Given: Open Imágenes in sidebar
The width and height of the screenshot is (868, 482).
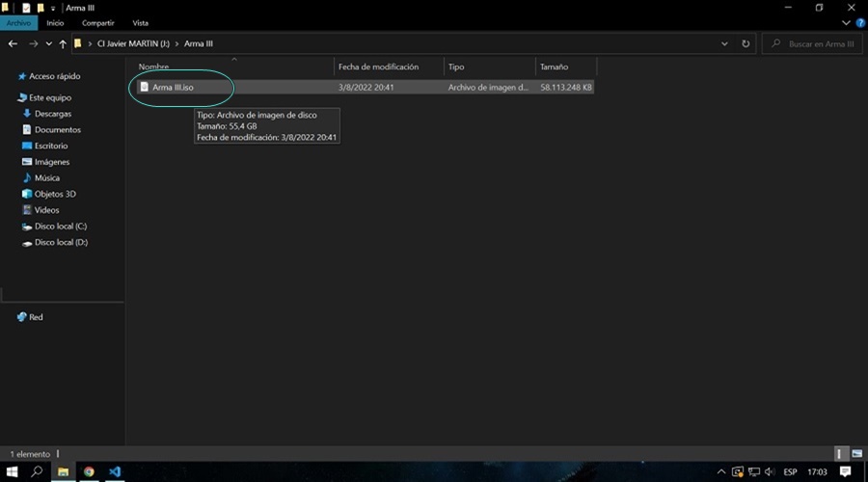Looking at the screenshot, I should click(51, 162).
